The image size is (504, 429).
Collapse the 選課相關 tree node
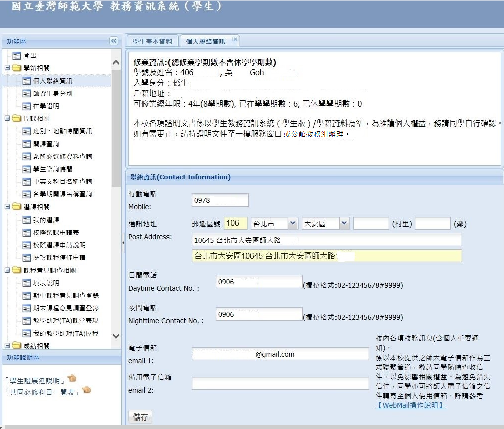click(7, 207)
